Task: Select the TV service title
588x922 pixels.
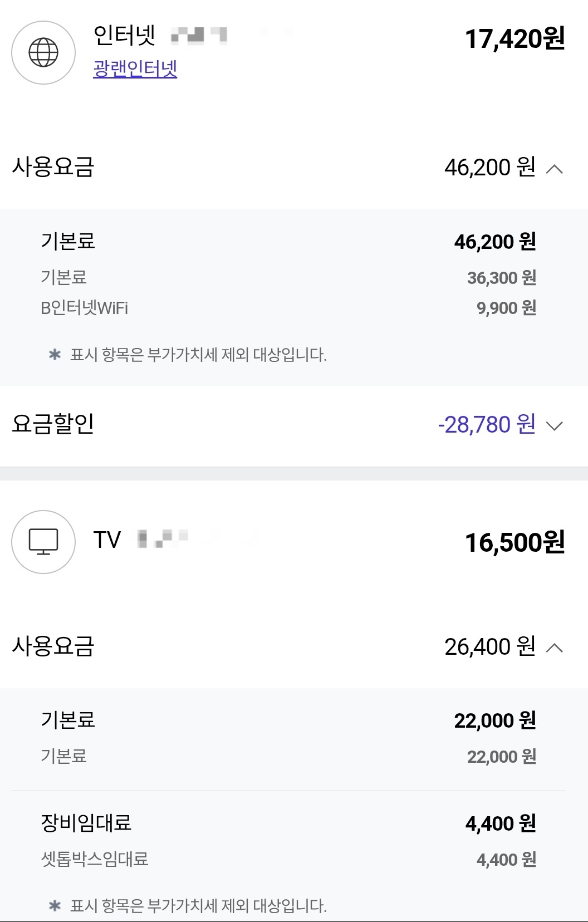Action: tap(107, 540)
